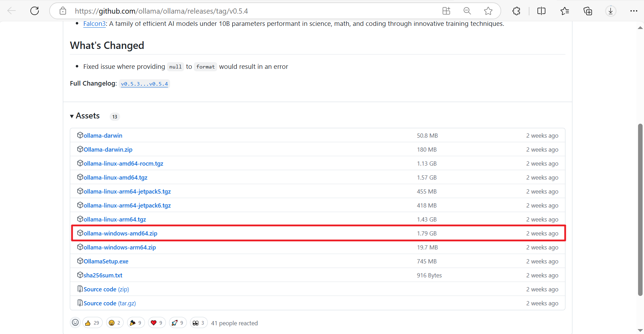This screenshot has height=334, width=644.
Task: Toggle heart reaction with 9
Action: tap(157, 323)
